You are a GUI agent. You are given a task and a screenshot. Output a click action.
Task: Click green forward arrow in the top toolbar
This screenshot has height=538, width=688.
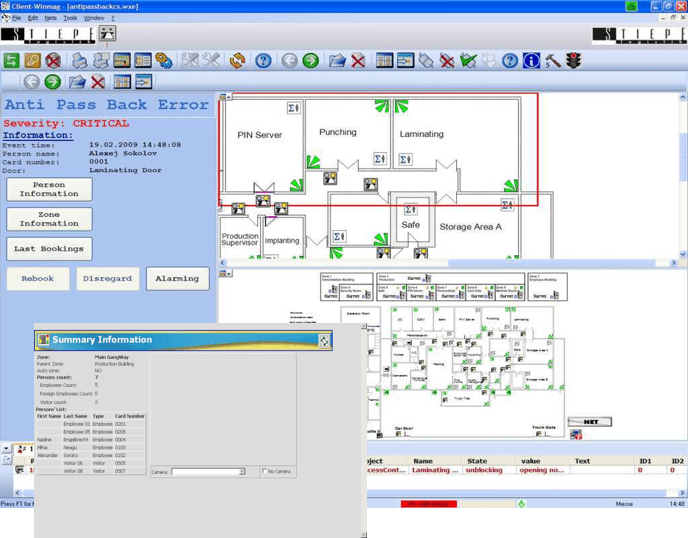pos(311,61)
